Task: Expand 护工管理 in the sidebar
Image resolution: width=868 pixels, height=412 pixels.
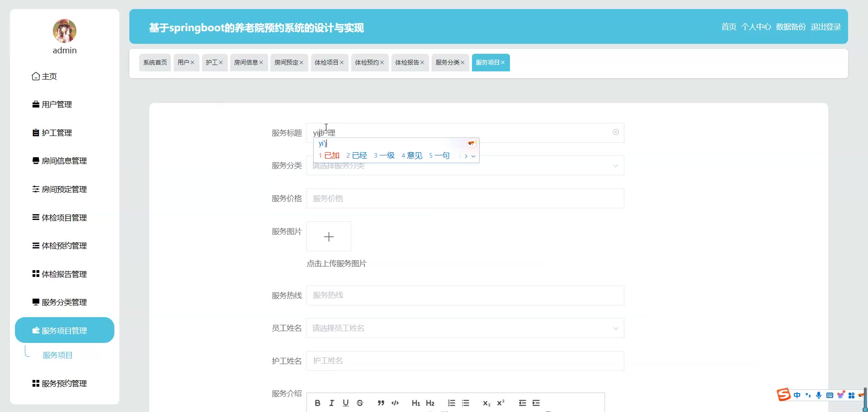Action: [65, 133]
